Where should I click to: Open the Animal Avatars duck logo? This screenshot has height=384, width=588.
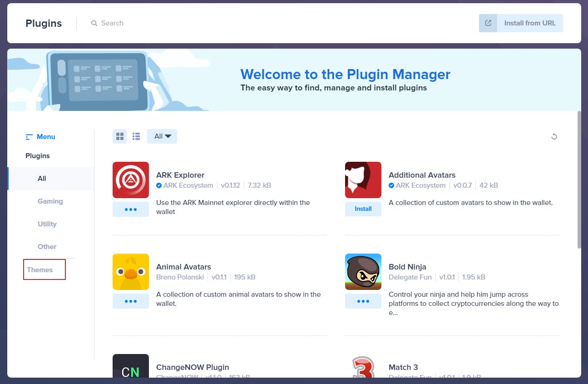(x=131, y=272)
